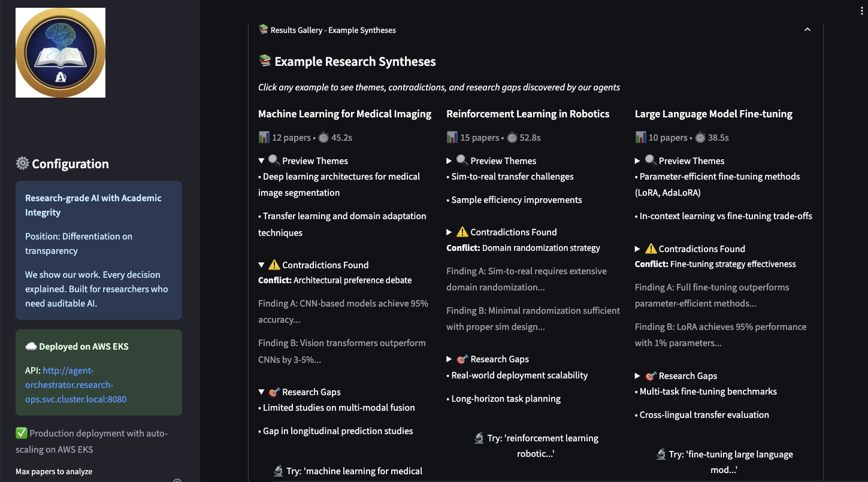This screenshot has width=868, height=482.
Task: Click magnifier icon in LLM Preview Themes
Action: [x=651, y=160]
